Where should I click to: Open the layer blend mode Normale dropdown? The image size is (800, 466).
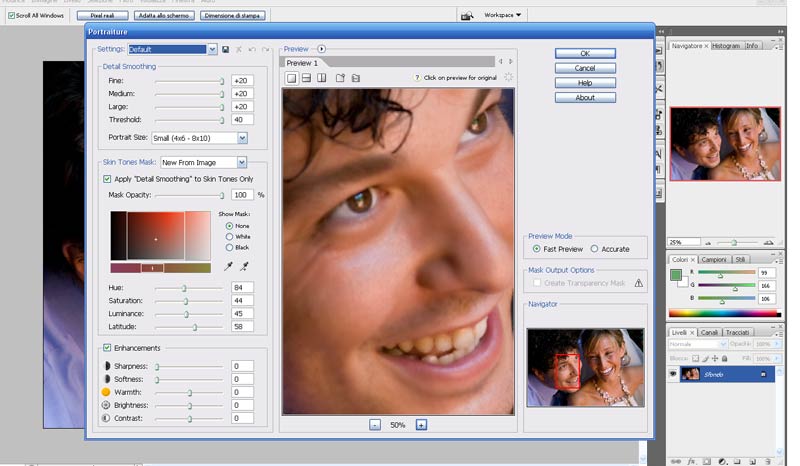coord(697,345)
